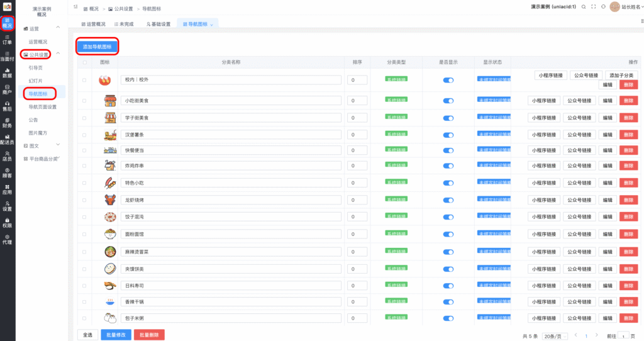The image size is (644, 341).
Task: Go to 财务 (Finance) in the sidebar
Action: tap(8, 123)
